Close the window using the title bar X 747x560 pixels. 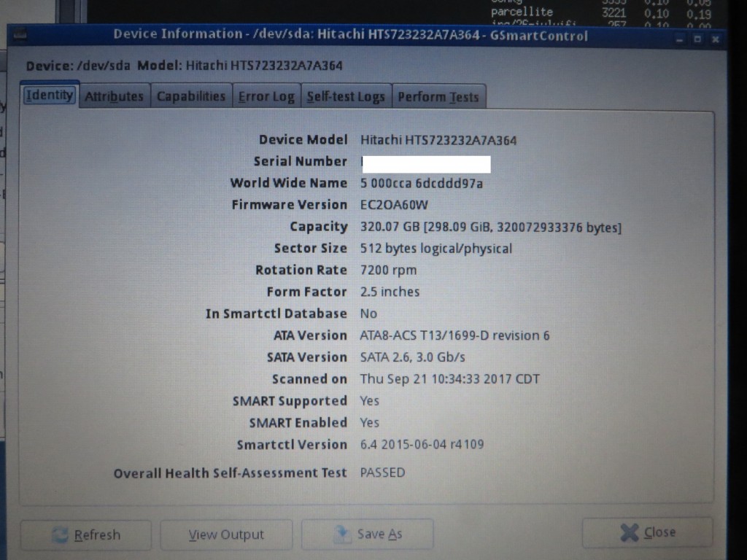715,39
